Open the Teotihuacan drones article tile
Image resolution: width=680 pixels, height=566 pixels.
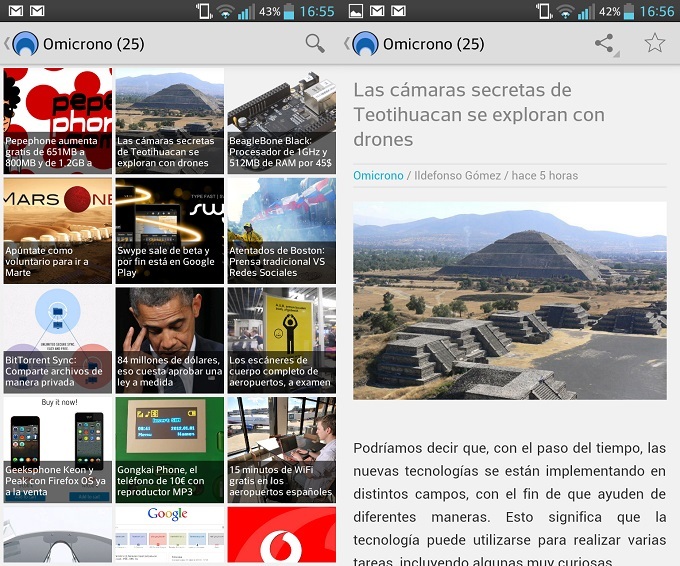(170, 120)
